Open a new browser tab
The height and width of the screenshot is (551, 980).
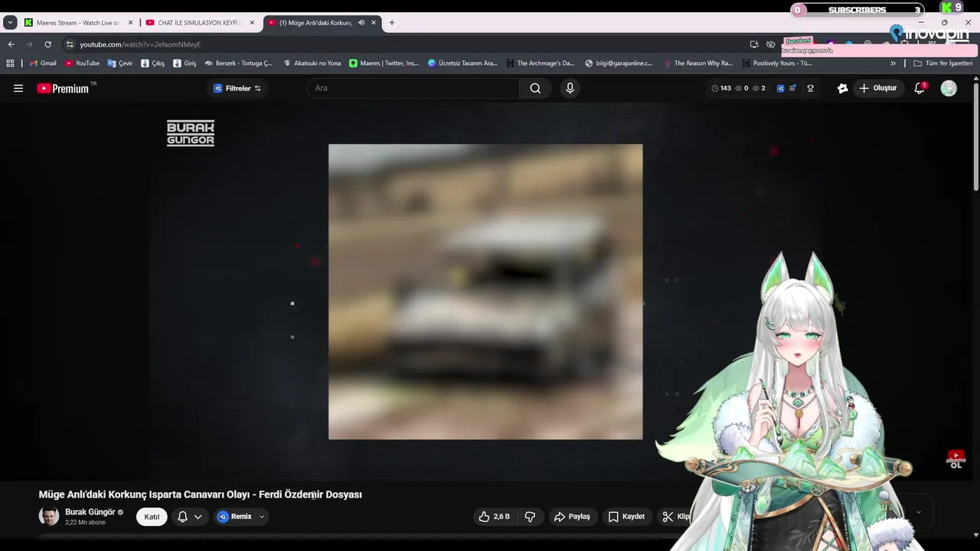coord(392,22)
